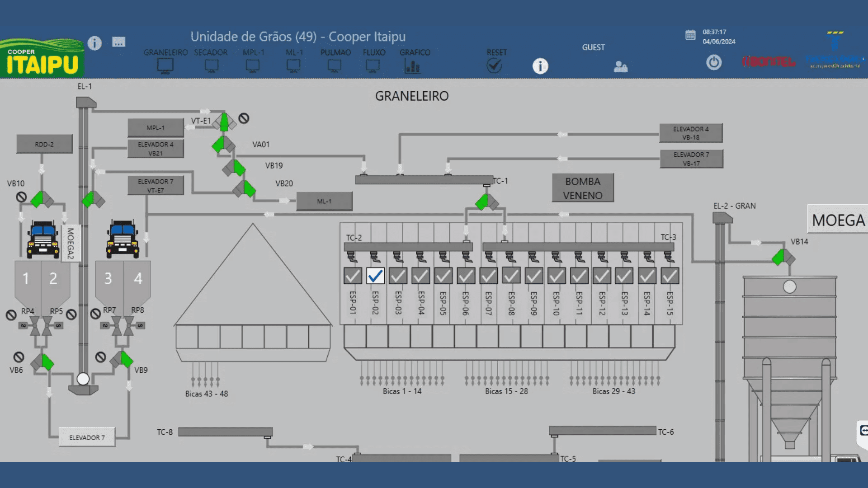Switch to the MPL-1 tab label
Screen dimensions: 868x488
pyautogui.click(x=254, y=52)
